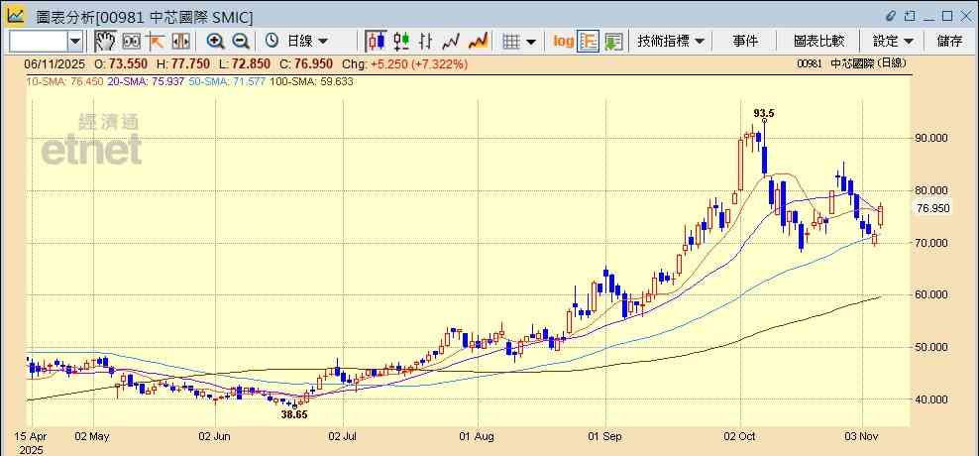Click the stock code input field
980x456 pixels.
pos(38,41)
